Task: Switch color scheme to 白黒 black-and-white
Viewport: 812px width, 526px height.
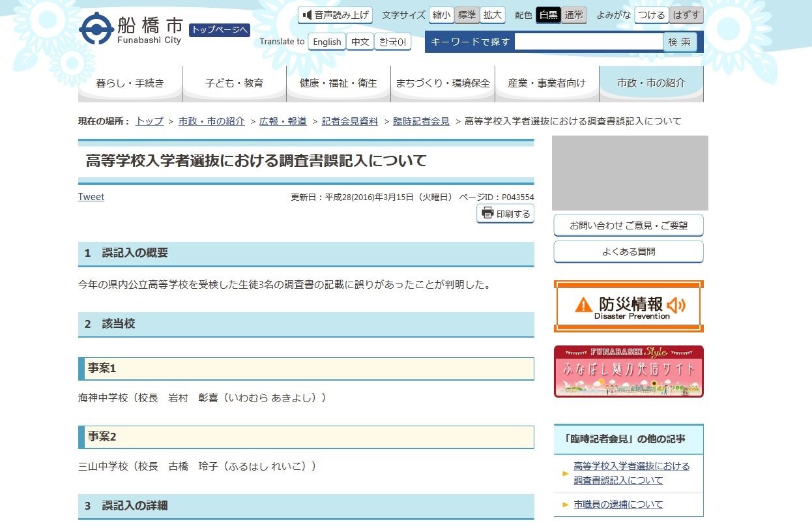Action: 548,15
